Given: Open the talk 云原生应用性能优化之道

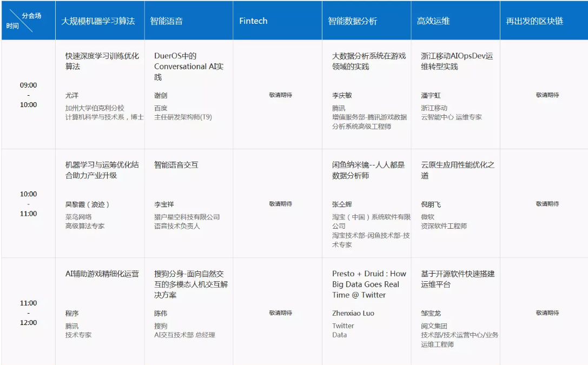Looking at the screenshot, I should pyautogui.click(x=458, y=170).
